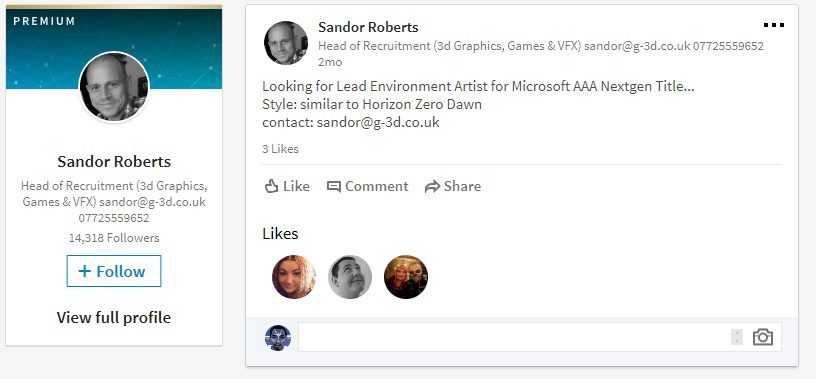Image resolution: width=816 pixels, height=379 pixels.
Task: Click Sandor Roberts name in sidebar card
Action: tap(114, 161)
